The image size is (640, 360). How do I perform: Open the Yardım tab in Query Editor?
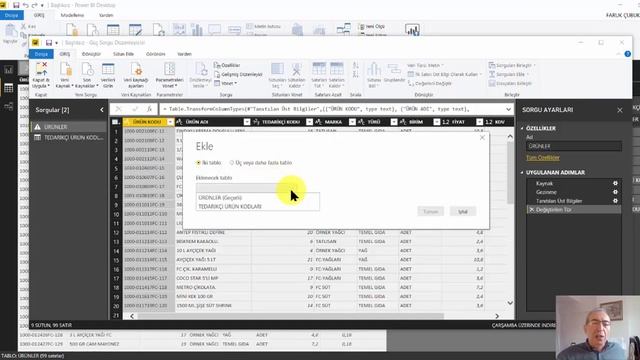coord(184,54)
